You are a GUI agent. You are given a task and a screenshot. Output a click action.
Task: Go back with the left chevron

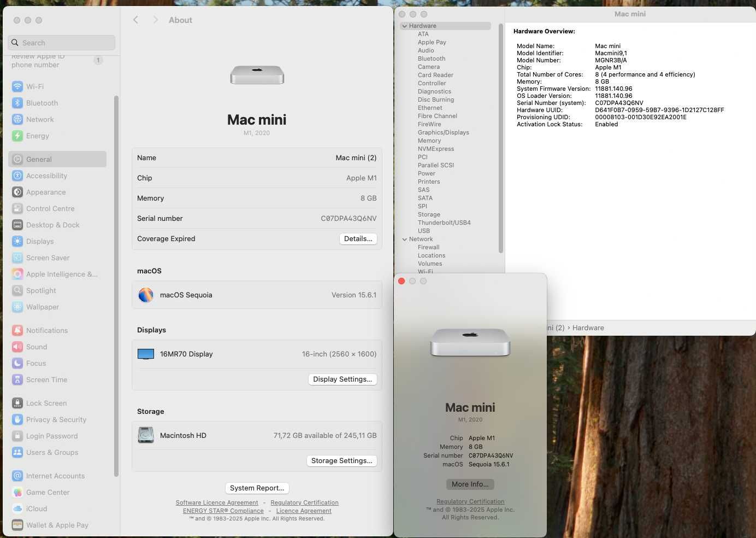(x=136, y=20)
